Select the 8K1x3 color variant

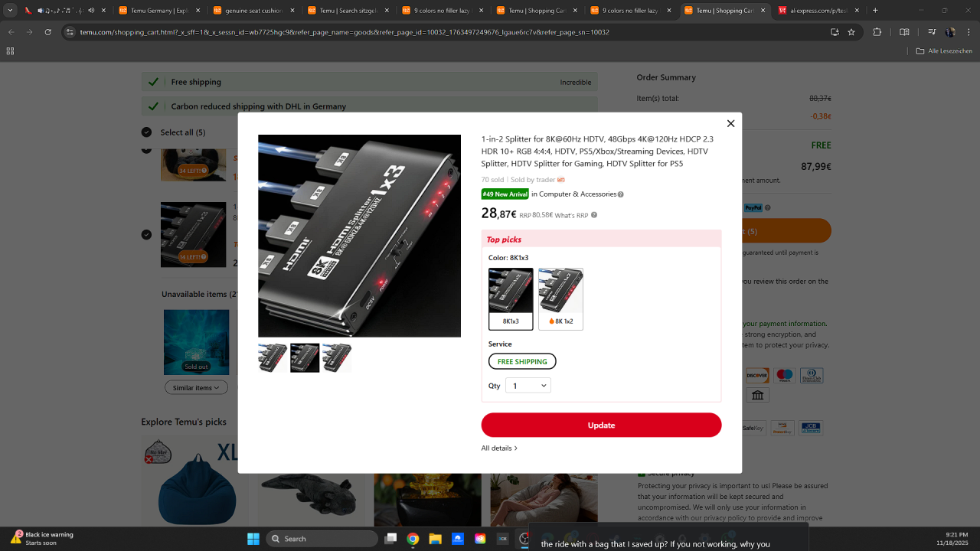point(511,298)
